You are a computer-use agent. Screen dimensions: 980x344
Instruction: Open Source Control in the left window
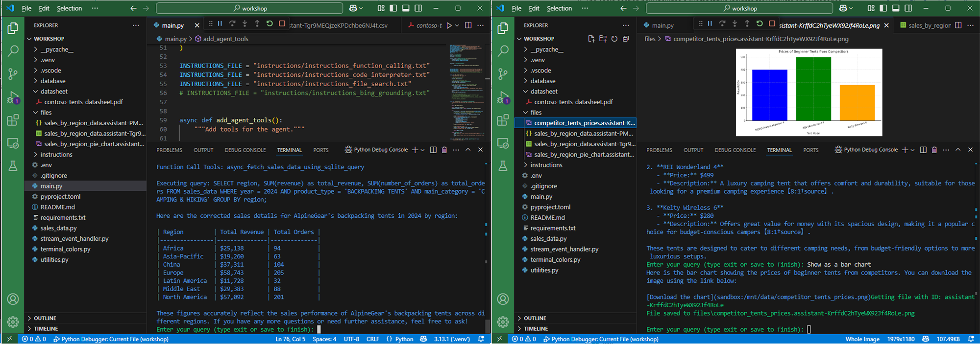13,74
